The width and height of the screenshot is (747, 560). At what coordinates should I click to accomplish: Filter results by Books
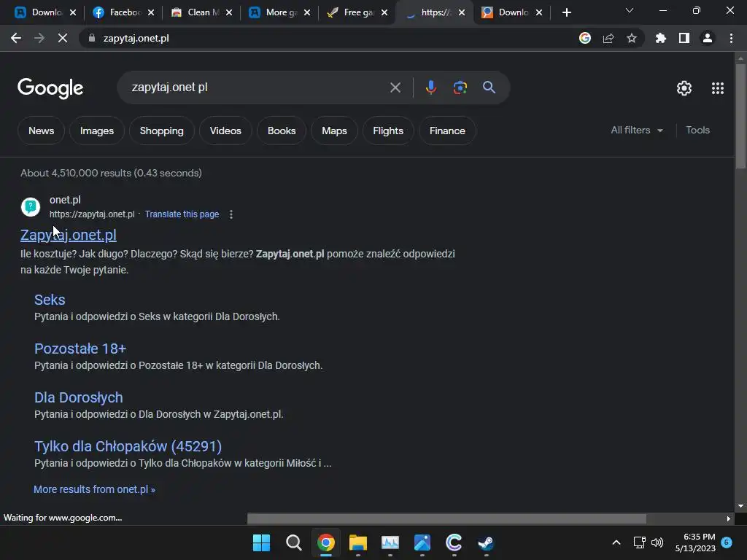[x=282, y=131]
